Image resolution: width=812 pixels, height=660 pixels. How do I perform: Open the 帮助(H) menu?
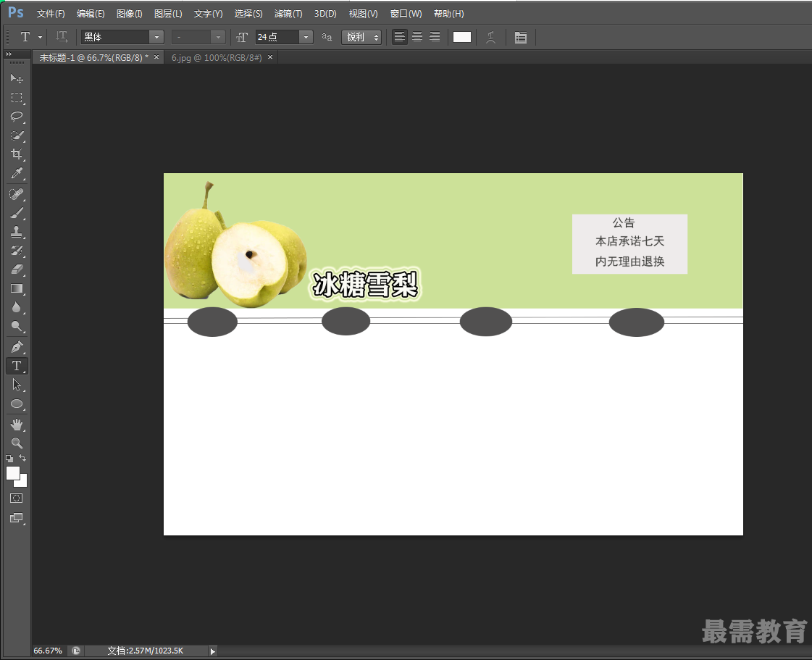click(x=448, y=14)
